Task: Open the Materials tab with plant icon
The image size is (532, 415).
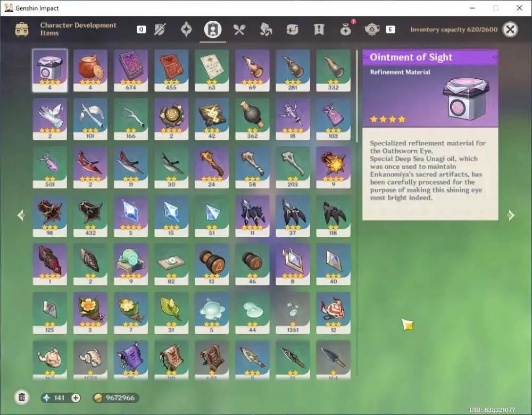Action: pos(265,29)
